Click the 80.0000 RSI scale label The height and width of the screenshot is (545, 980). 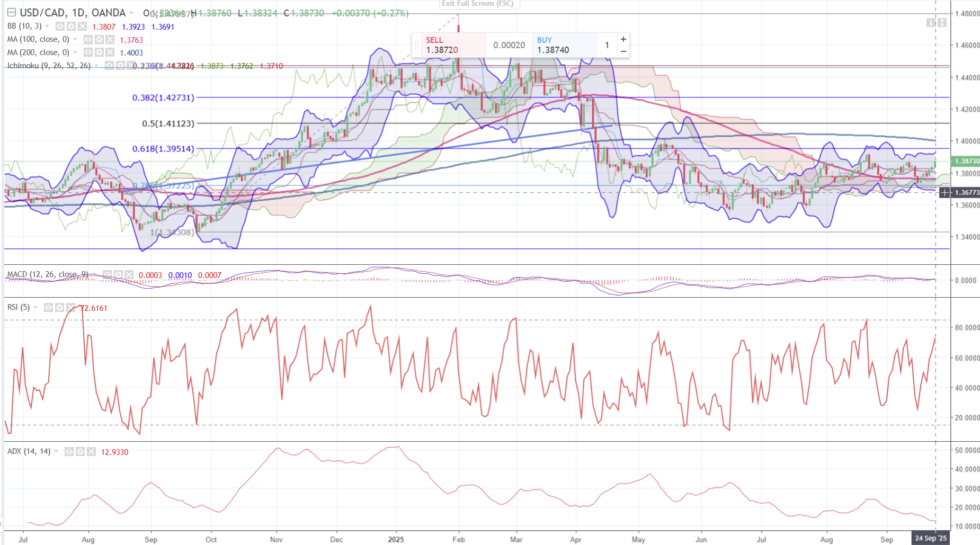(x=967, y=328)
